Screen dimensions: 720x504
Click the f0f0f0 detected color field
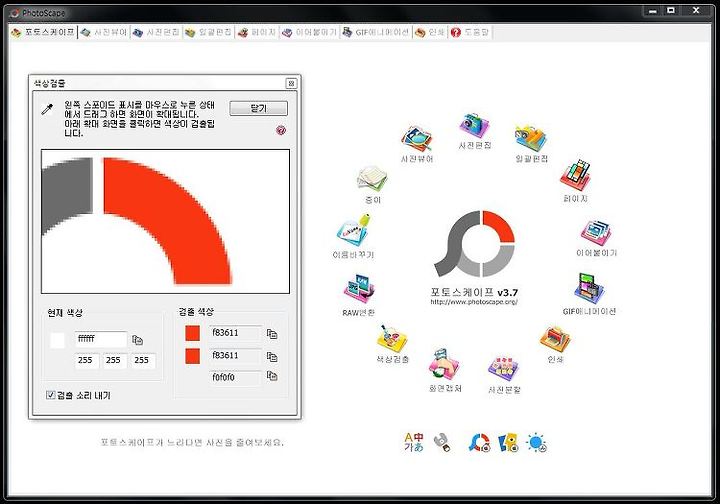point(236,378)
